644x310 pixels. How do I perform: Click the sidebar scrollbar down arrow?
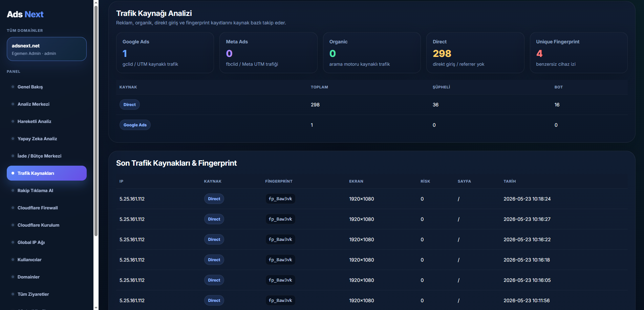pos(96,308)
